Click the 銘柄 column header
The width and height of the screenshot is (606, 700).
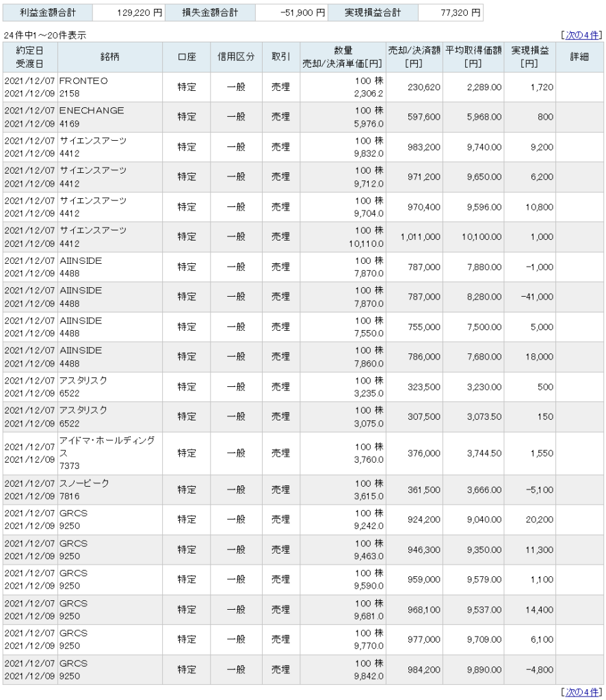click(x=110, y=57)
